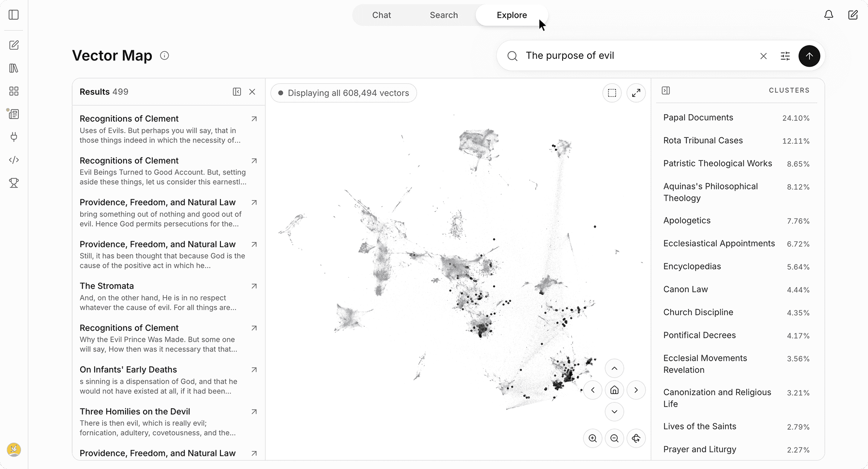The height and width of the screenshot is (469, 868).
Task: Reset map to home view
Action: tap(614, 390)
